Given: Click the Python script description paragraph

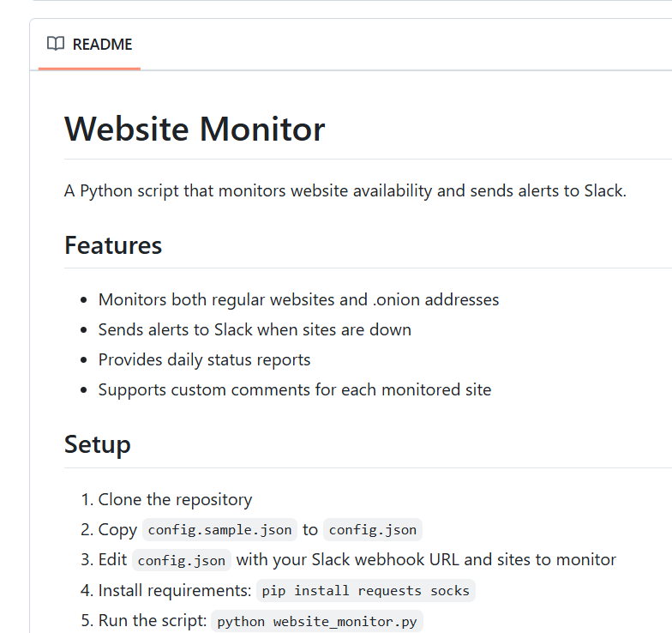Looking at the screenshot, I should click(345, 190).
